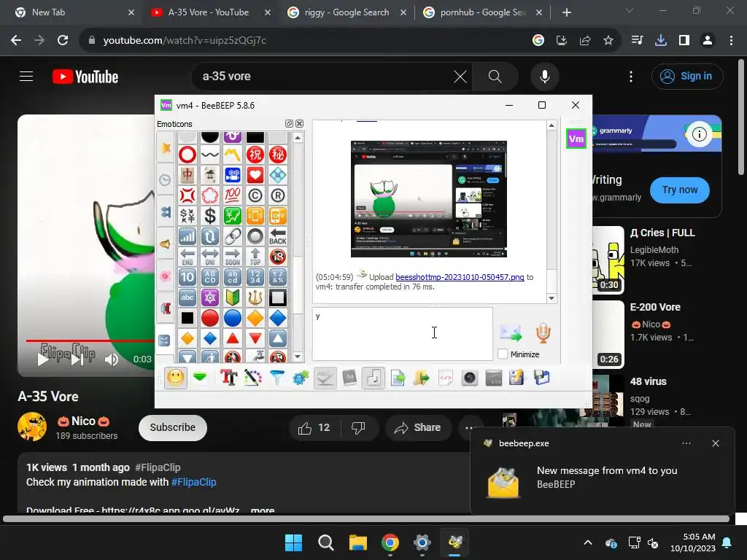Image resolution: width=747 pixels, height=560 pixels.
Task: Insert the large red circle emoticon
Action: (210, 318)
